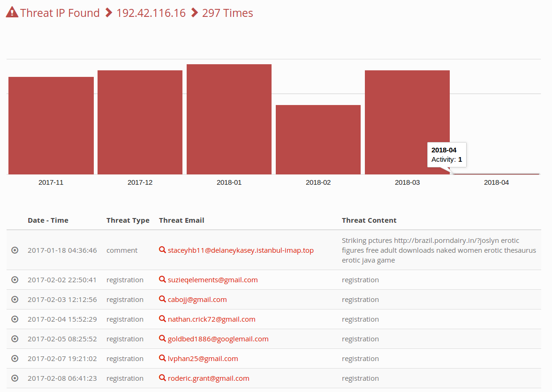Click the 2018-04 Activity tooltip
The height and width of the screenshot is (392, 552).
coord(447,155)
